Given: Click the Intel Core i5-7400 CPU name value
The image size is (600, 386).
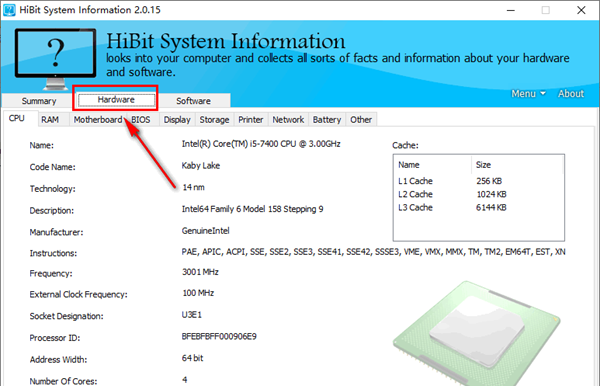Looking at the screenshot, I should pos(261,144).
